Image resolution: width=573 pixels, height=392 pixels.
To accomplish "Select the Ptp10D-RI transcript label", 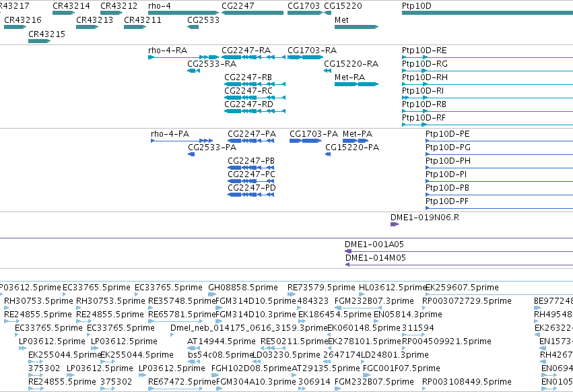I will tap(423, 91).
